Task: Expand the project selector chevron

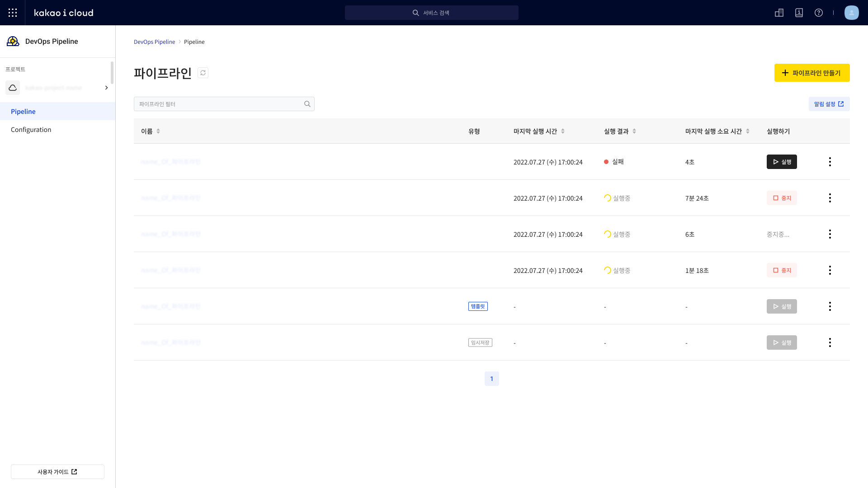Action: point(107,88)
